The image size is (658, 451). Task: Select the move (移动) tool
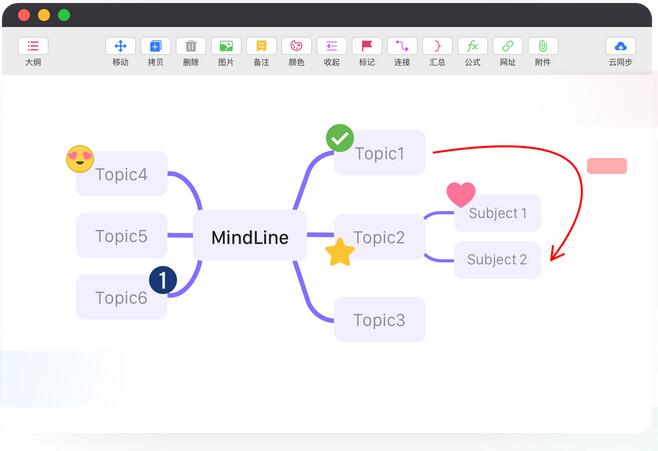pyautogui.click(x=120, y=46)
